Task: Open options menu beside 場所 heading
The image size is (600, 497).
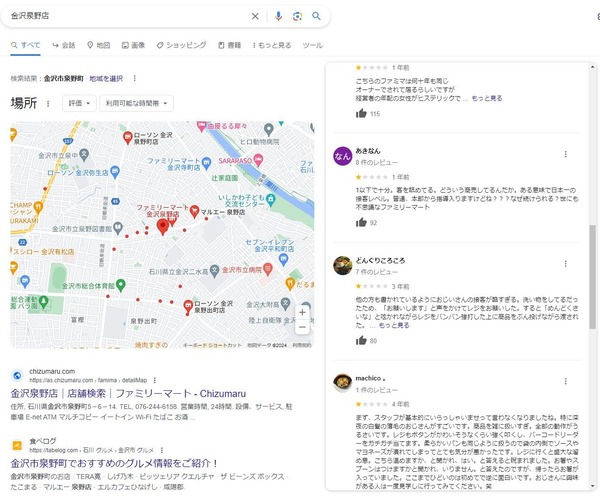Action: point(48,103)
